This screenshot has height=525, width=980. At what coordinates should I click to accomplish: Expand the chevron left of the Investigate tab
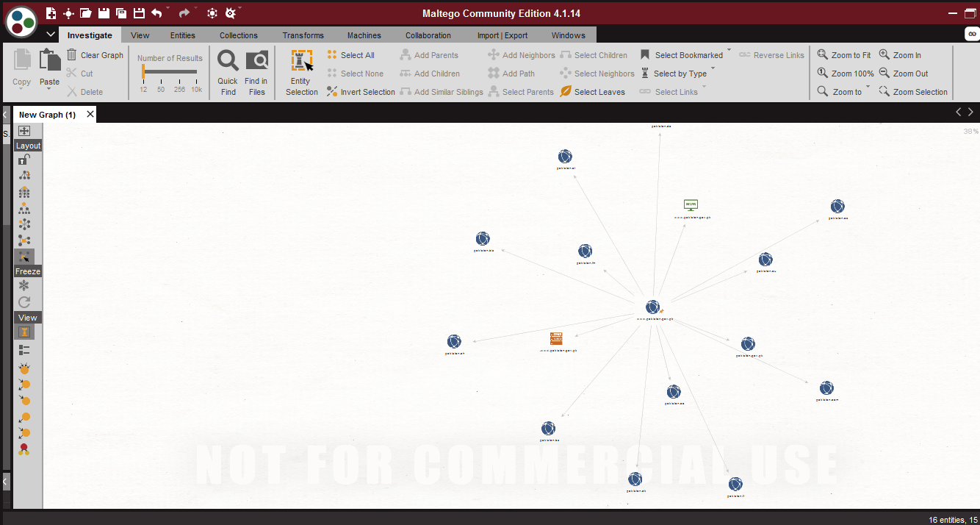51,35
